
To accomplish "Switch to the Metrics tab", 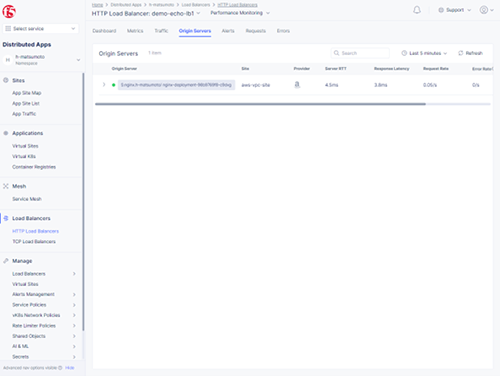I will click(135, 31).
